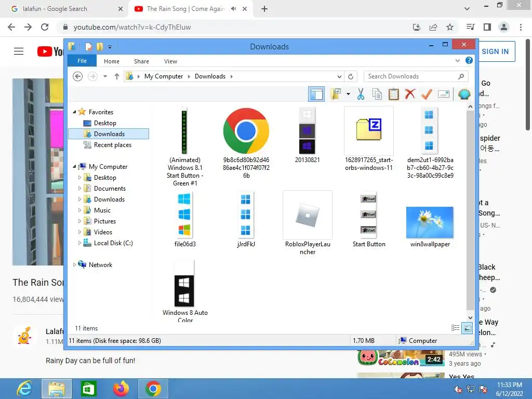Open the recent locations dropdown arrow
This screenshot has height=399, width=532.
click(x=105, y=76)
